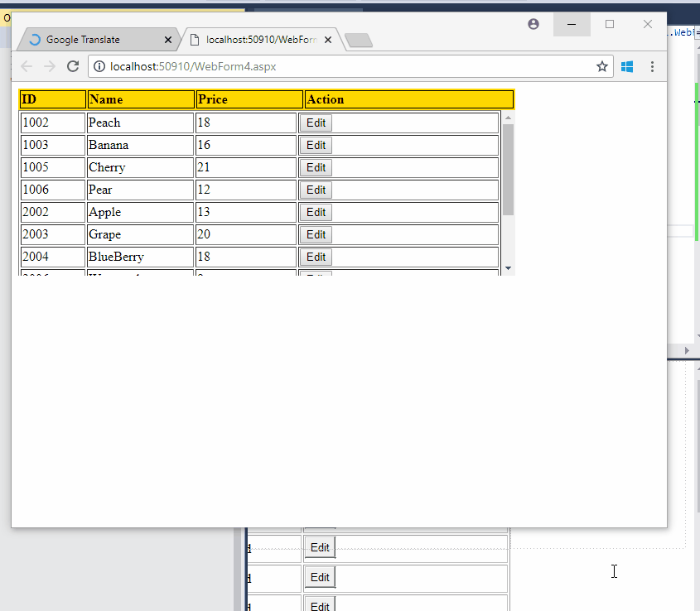Click the forward navigation arrow icon

point(49,66)
